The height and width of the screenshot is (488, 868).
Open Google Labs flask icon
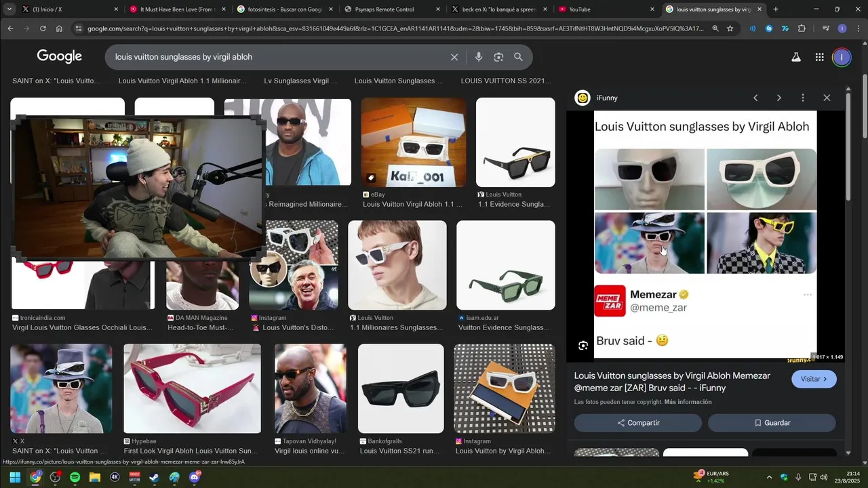click(x=796, y=58)
